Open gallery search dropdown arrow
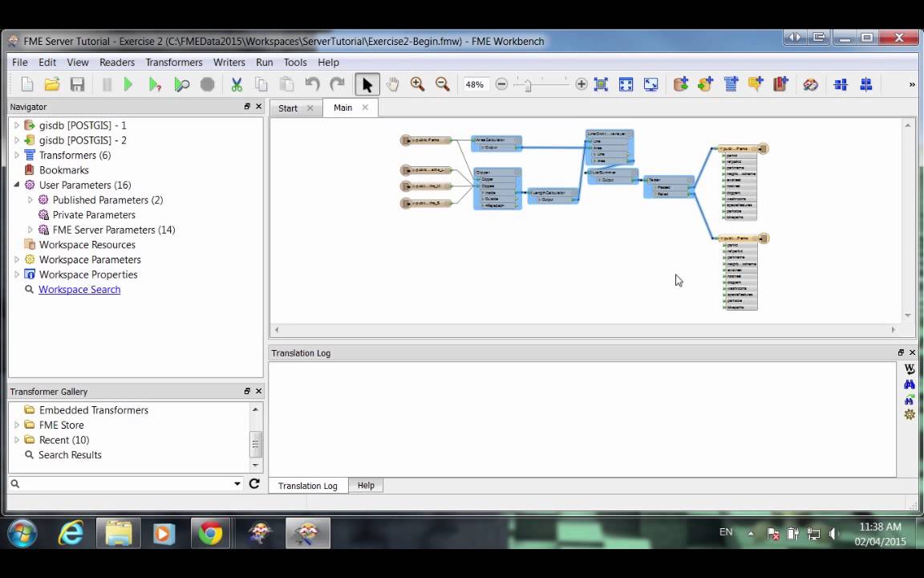This screenshot has width=924, height=578. (x=237, y=483)
